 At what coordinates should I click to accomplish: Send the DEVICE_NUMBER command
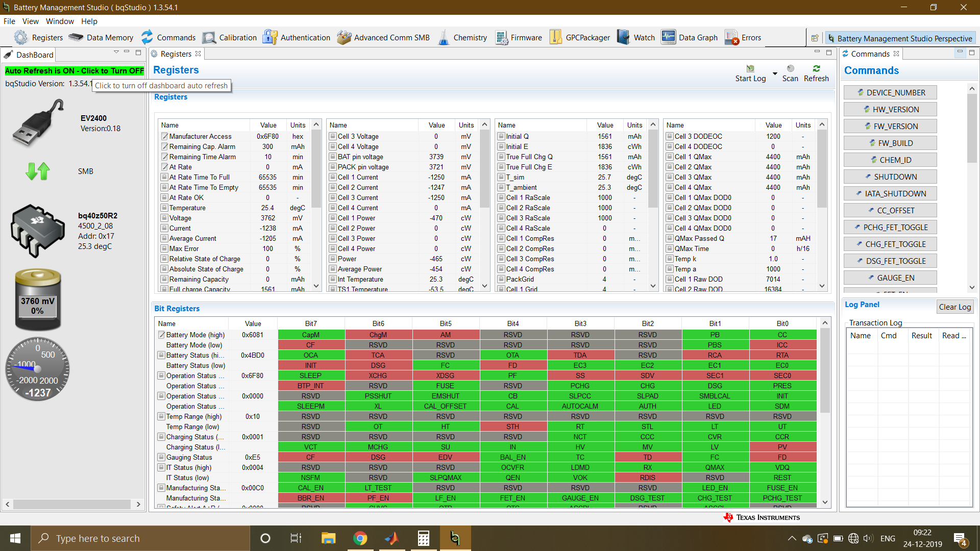[890, 92]
